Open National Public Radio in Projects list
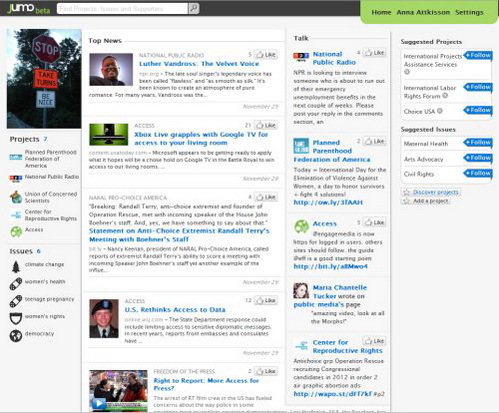Viewport: 499px width, 413px height. (x=52, y=177)
